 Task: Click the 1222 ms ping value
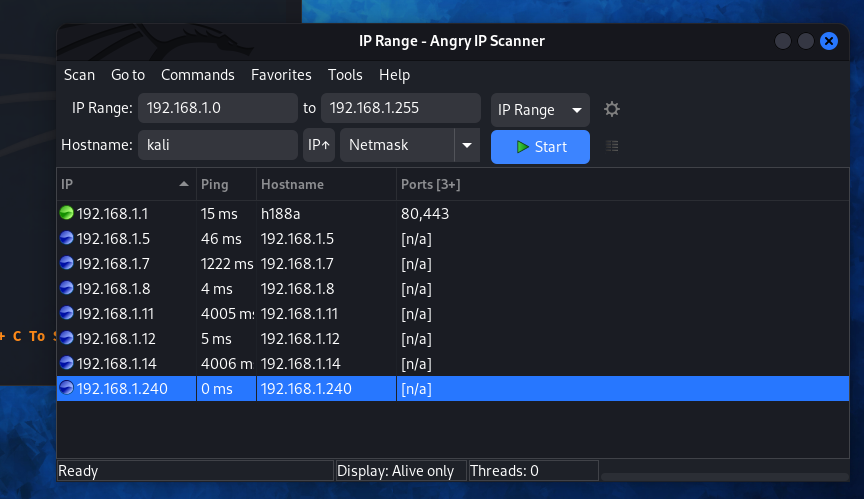click(x=226, y=264)
